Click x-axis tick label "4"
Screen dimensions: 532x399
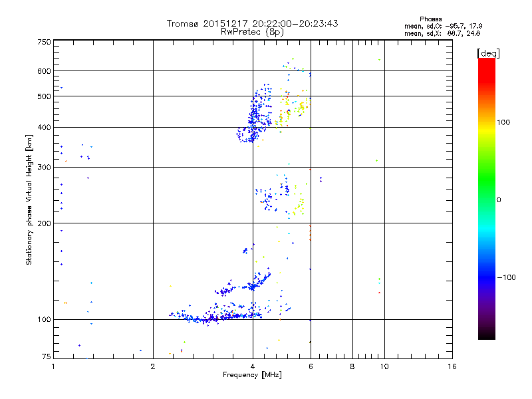pos(253,366)
